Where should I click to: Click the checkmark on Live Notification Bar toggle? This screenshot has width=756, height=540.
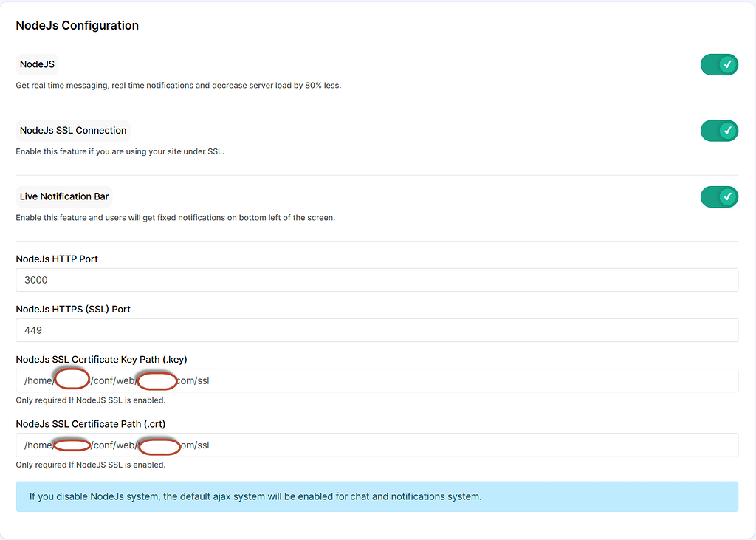coord(726,196)
